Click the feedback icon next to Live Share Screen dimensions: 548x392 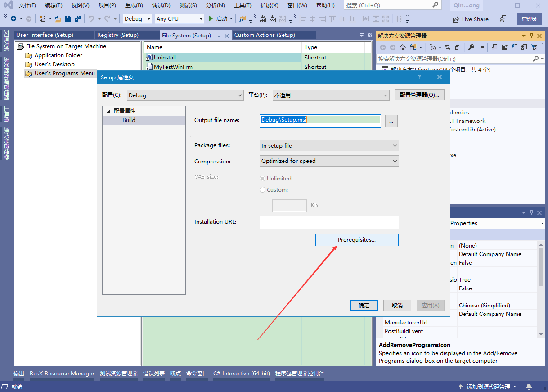coord(503,19)
